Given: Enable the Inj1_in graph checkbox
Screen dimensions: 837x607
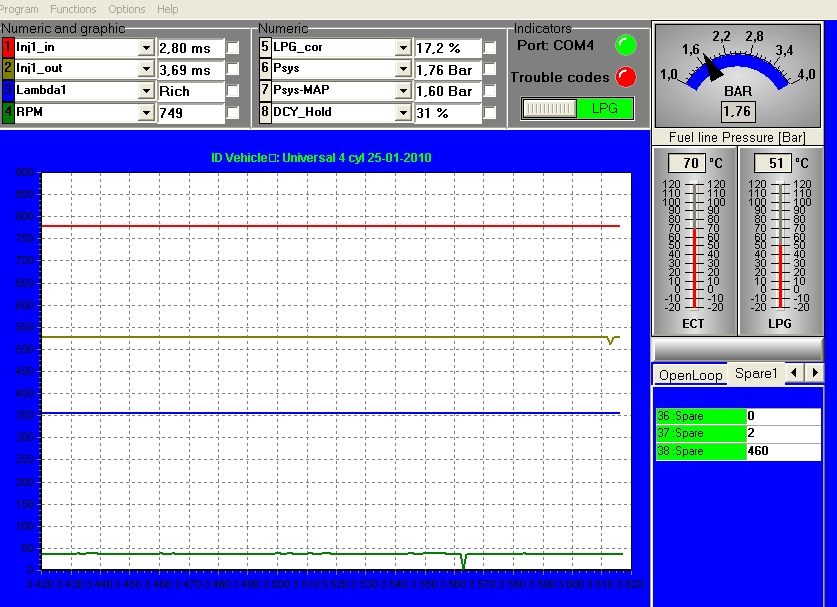Looking at the screenshot, I should click(x=233, y=48).
